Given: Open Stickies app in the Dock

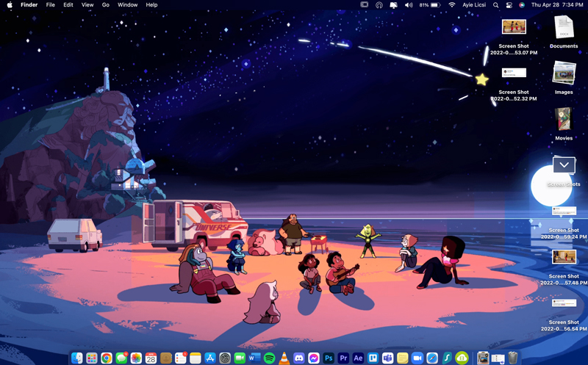Looking at the screenshot, I should 403,358.
